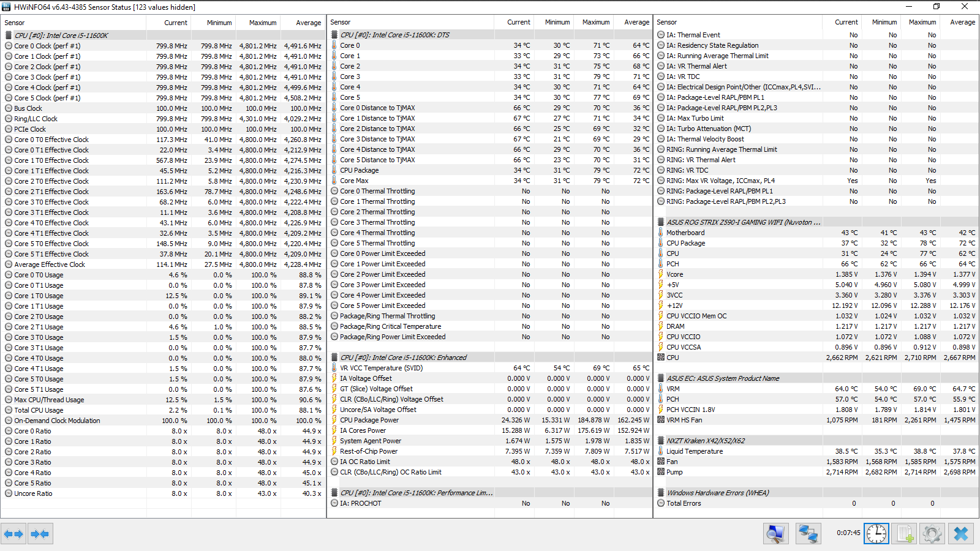Image resolution: width=980 pixels, height=551 pixels.
Task: Click the chip icon on ASUS ROG STRIX header
Action: click(661, 222)
